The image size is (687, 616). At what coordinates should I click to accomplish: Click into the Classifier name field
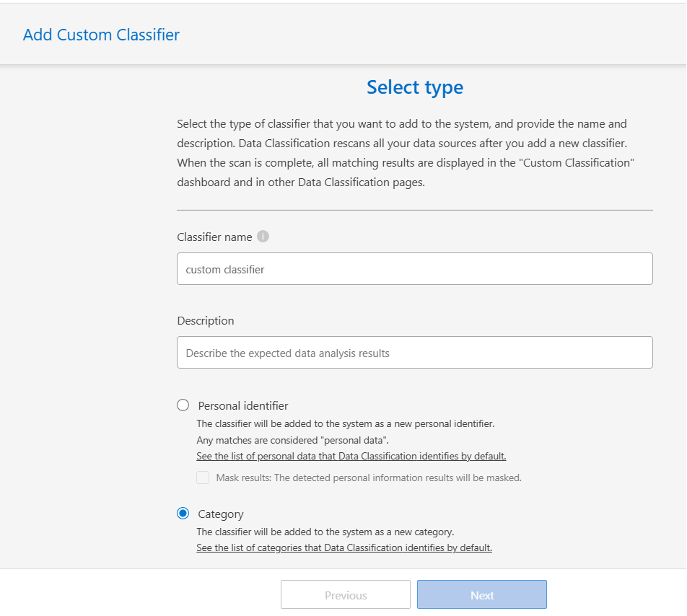414,269
